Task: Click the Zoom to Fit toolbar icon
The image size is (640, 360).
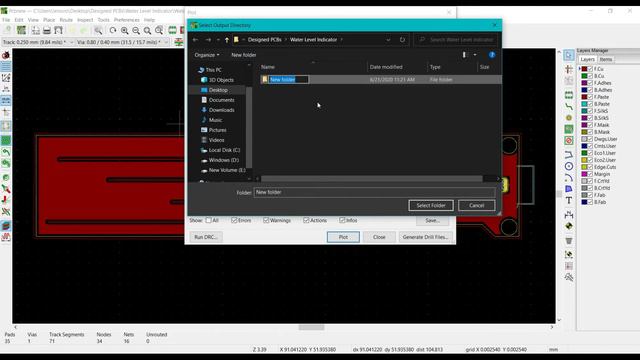Action: point(147,30)
